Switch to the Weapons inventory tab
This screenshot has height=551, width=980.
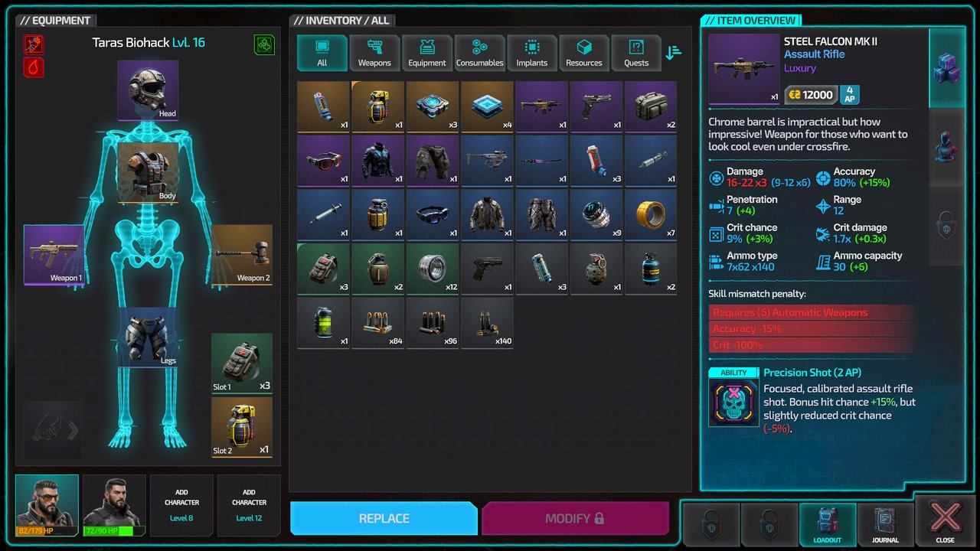pyautogui.click(x=374, y=53)
